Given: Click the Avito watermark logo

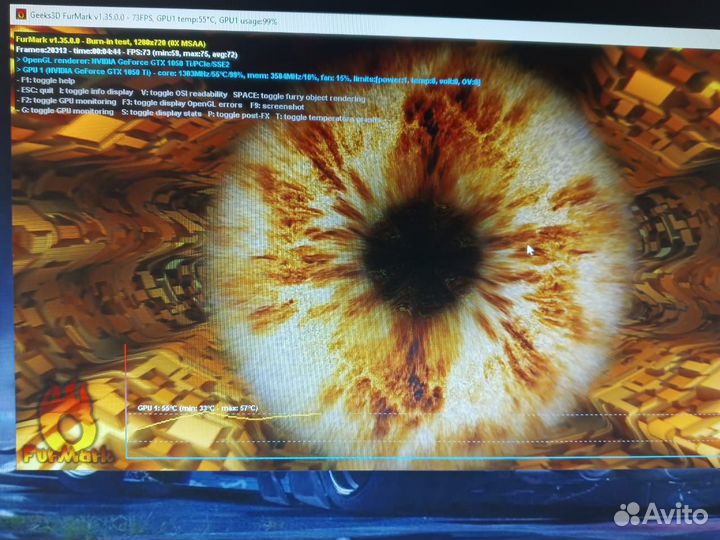Looking at the screenshot, I should 660,514.
